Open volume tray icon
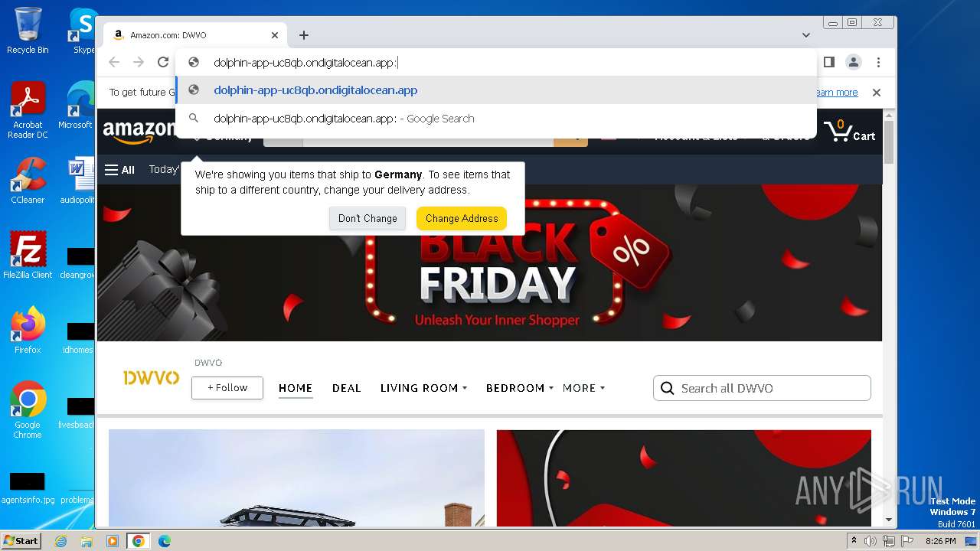The height and width of the screenshot is (551, 980). point(871,541)
